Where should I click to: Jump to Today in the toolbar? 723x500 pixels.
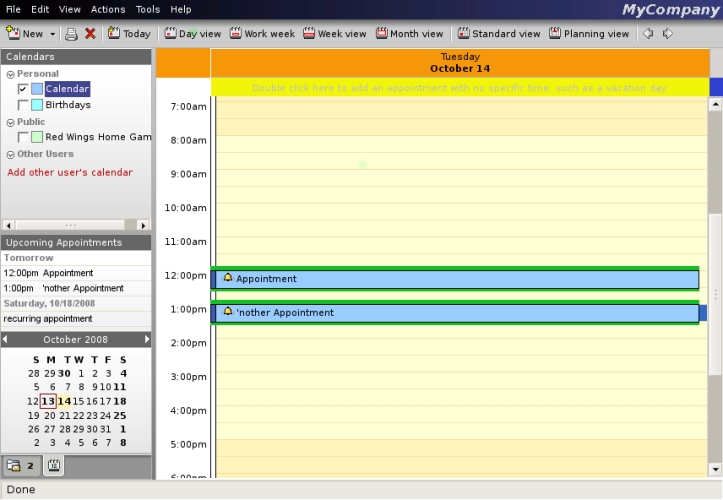coord(129,34)
